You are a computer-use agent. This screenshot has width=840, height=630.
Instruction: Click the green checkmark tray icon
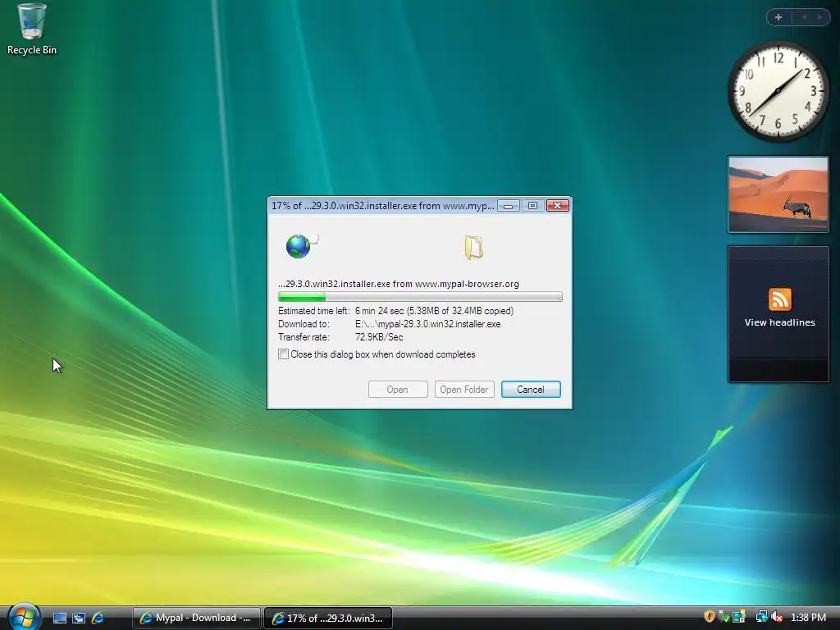pos(724,617)
